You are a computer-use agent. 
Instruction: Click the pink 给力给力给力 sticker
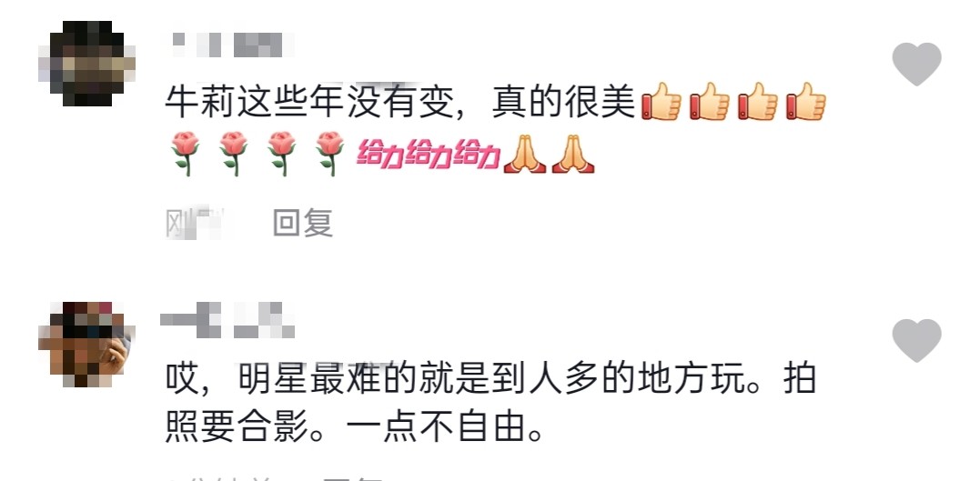tap(429, 155)
